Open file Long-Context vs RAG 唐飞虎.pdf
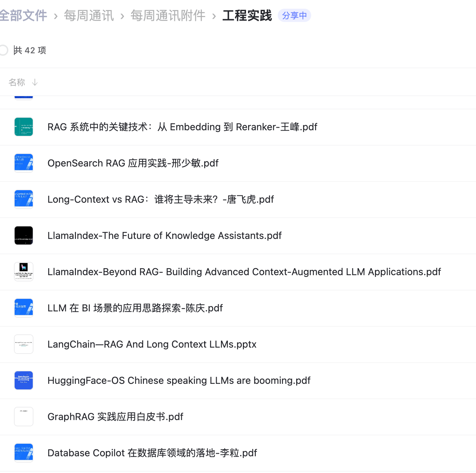Screen dimensions: 476x473 pos(161,199)
